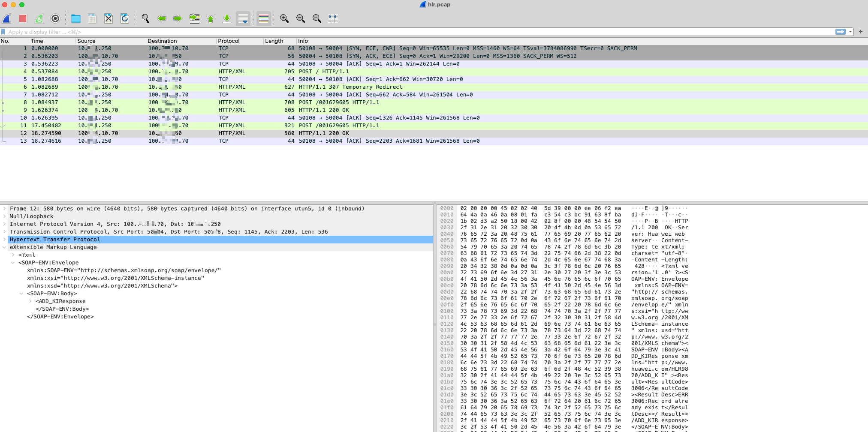
Task: Toggle auto-scroll during live capture
Action: (x=243, y=18)
